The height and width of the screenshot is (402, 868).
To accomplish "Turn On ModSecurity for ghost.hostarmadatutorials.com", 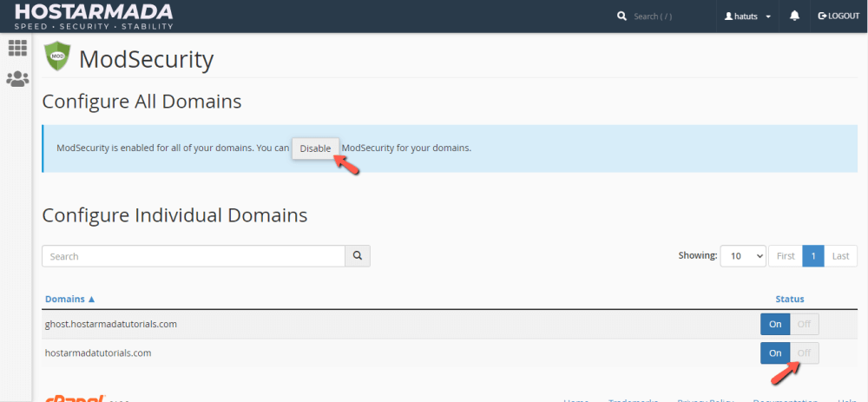I will click(775, 324).
